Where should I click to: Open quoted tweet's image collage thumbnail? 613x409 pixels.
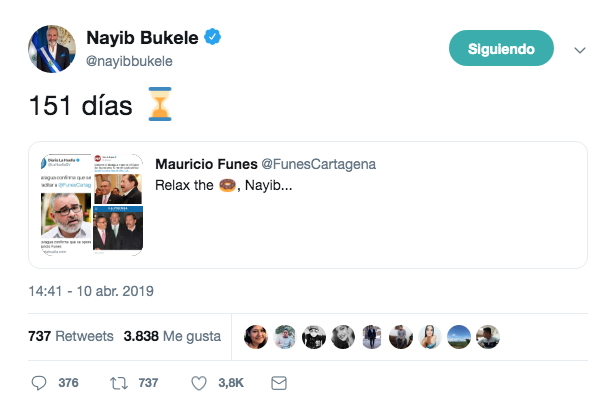92,204
